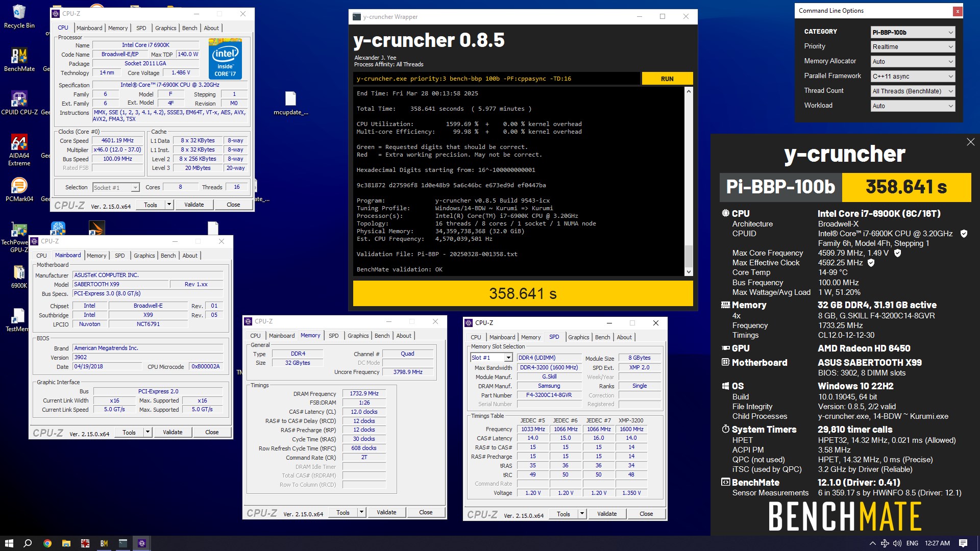Viewport: 980px width, 551px height.
Task: Launch the PCMark04 desktop shortcut
Action: click(x=19, y=189)
